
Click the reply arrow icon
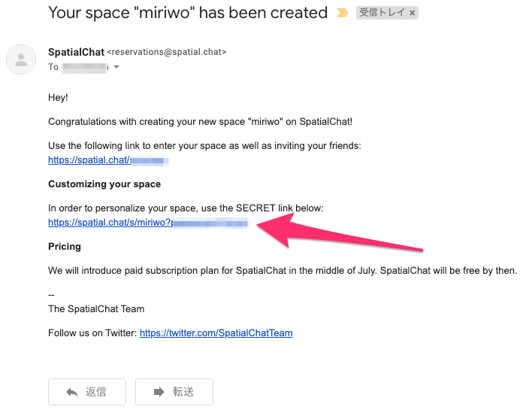(x=72, y=392)
